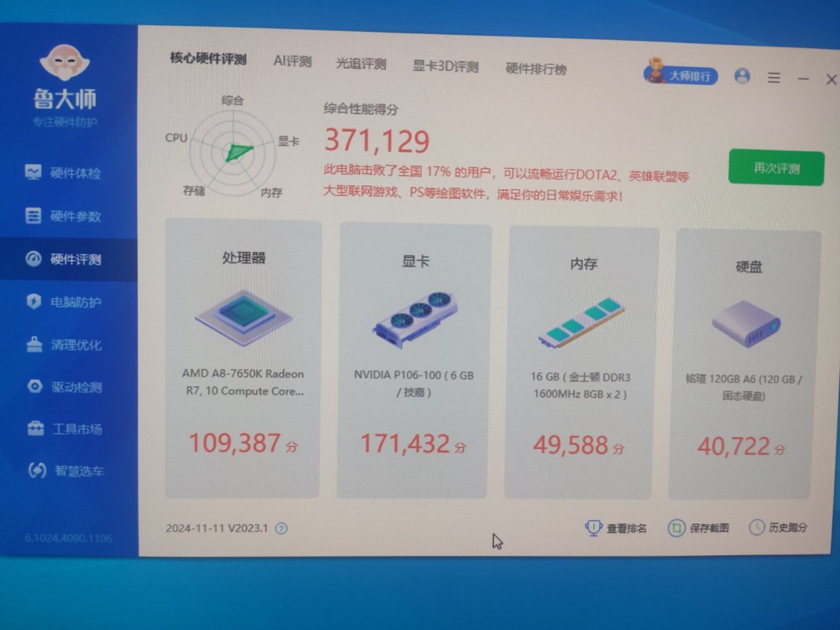Click the 历史跑分 clock icon
Screen dimensions: 840x630
[757, 527]
